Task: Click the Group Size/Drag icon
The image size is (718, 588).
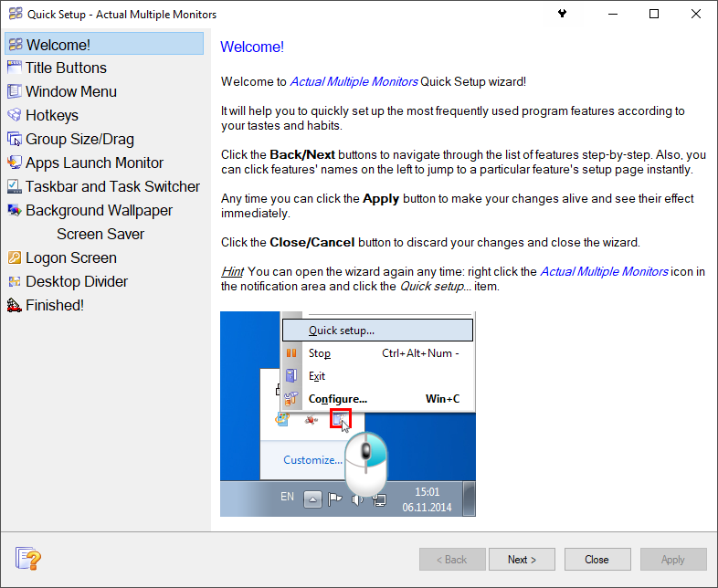Action: pyautogui.click(x=14, y=139)
